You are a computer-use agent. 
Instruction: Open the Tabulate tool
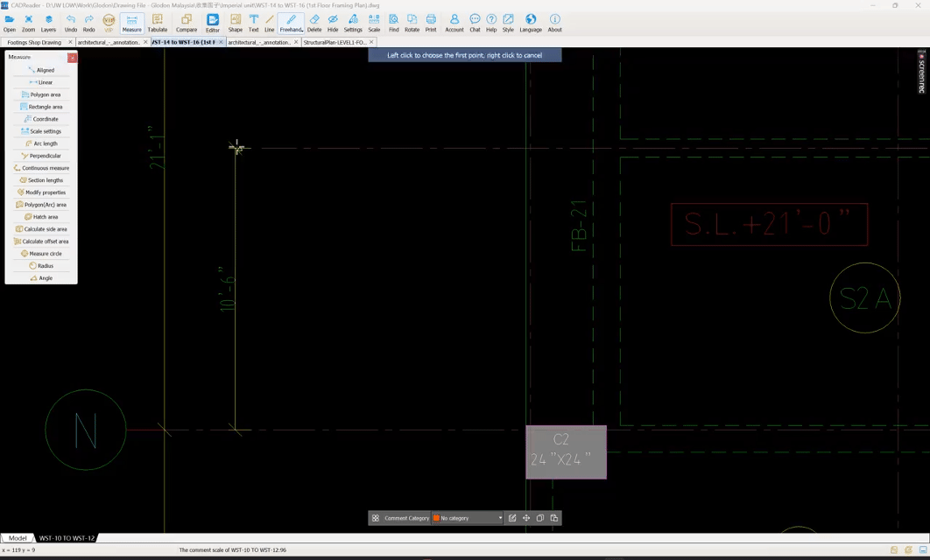[x=158, y=23]
